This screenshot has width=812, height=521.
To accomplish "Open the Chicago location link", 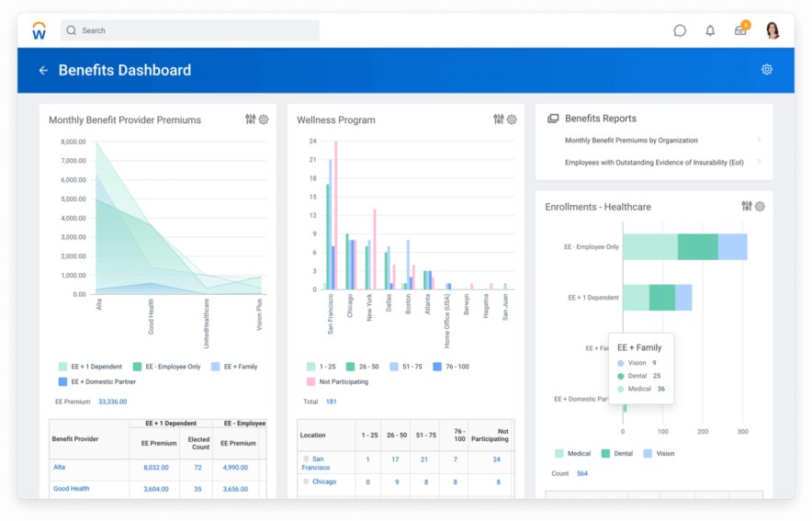I will [x=324, y=481].
